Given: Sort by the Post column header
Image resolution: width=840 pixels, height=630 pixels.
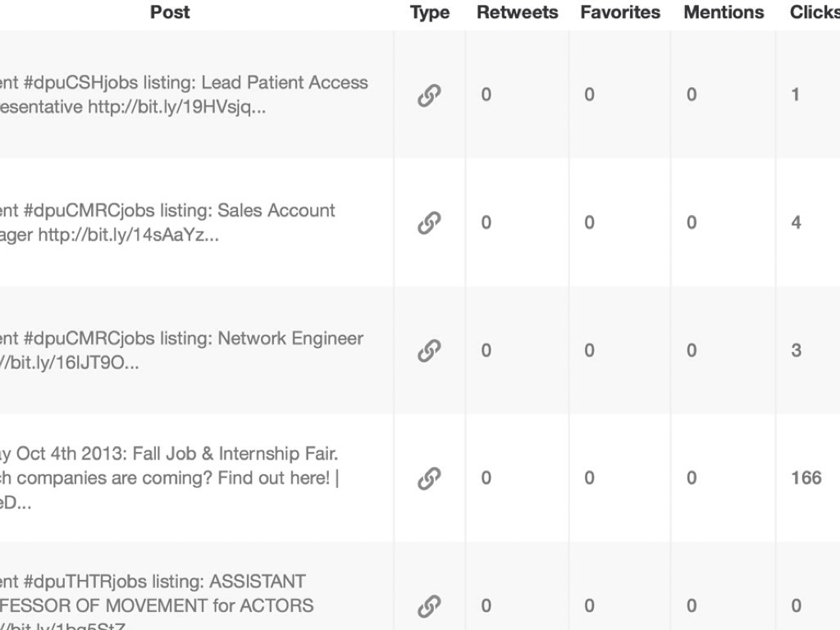Looking at the screenshot, I should [170, 12].
